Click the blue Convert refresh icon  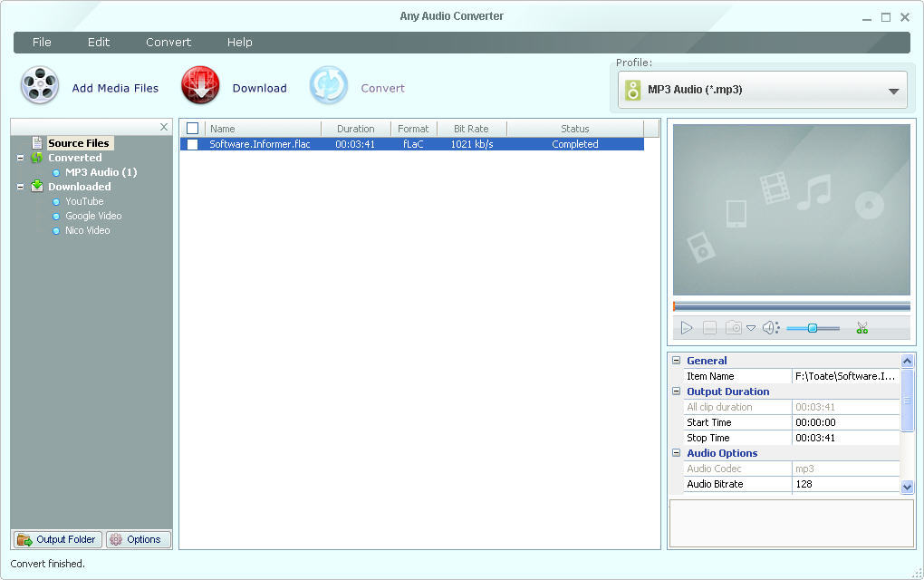point(329,85)
